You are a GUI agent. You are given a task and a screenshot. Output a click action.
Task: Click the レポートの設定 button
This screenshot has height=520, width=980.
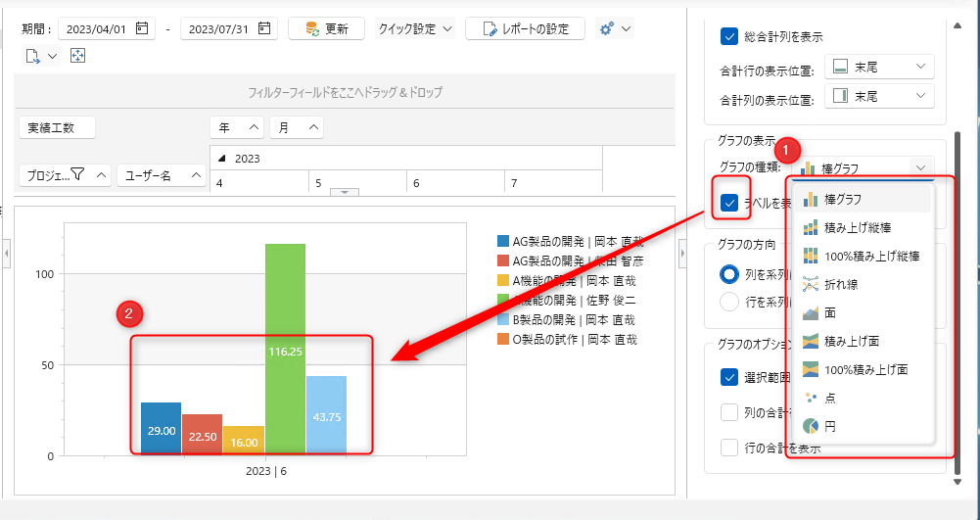(x=525, y=28)
